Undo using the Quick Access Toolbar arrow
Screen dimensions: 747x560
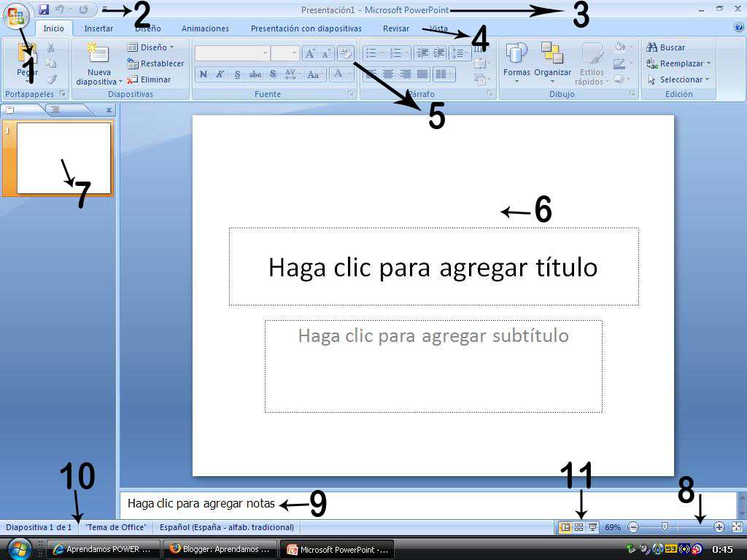click(60, 9)
